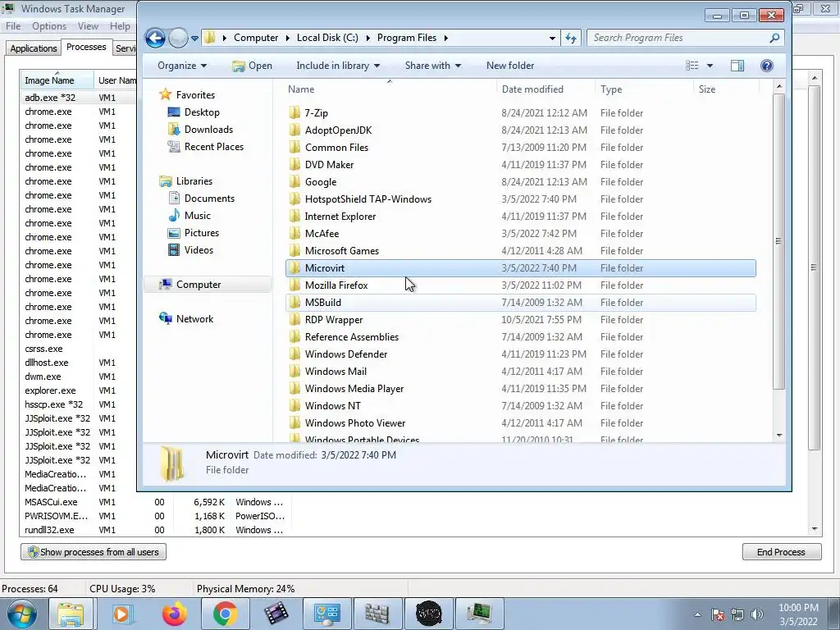Select the McAfee folder

coord(322,234)
